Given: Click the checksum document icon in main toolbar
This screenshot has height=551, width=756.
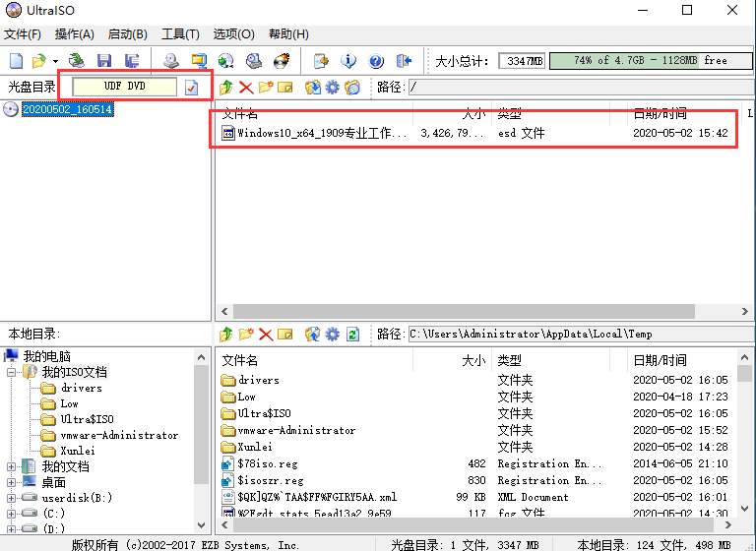Looking at the screenshot, I should coord(321,61).
